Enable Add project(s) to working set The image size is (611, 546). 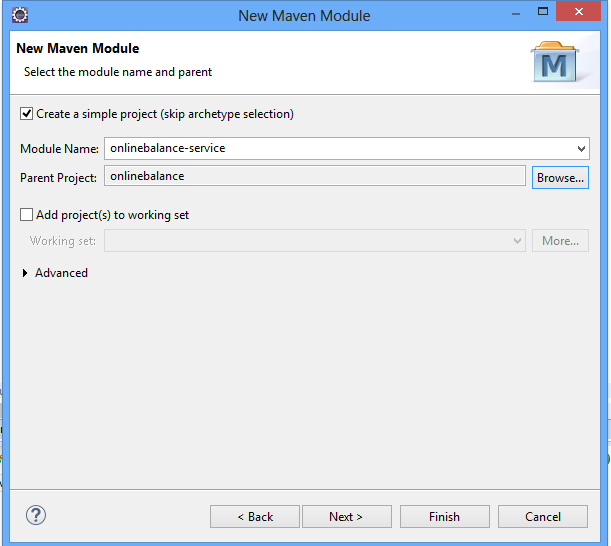(26, 215)
